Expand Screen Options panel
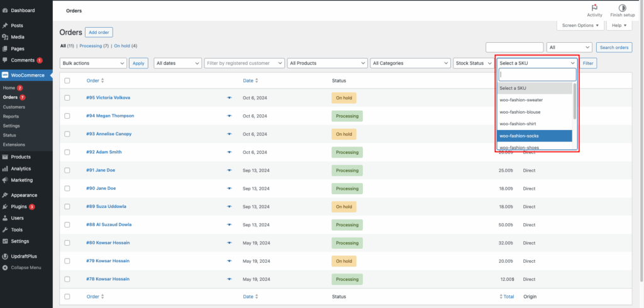Screen dimensions: 644x308 pos(580,26)
